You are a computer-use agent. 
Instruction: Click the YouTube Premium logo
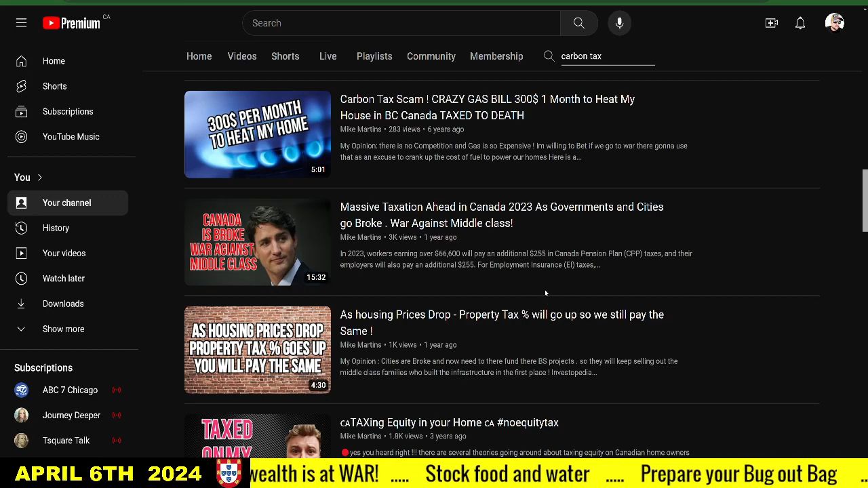point(71,23)
